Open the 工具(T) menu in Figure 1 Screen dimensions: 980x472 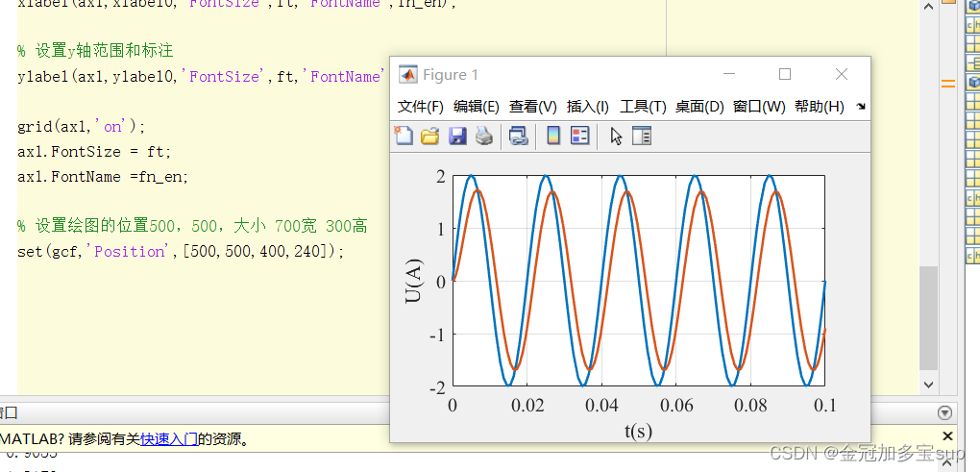tap(643, 107)
